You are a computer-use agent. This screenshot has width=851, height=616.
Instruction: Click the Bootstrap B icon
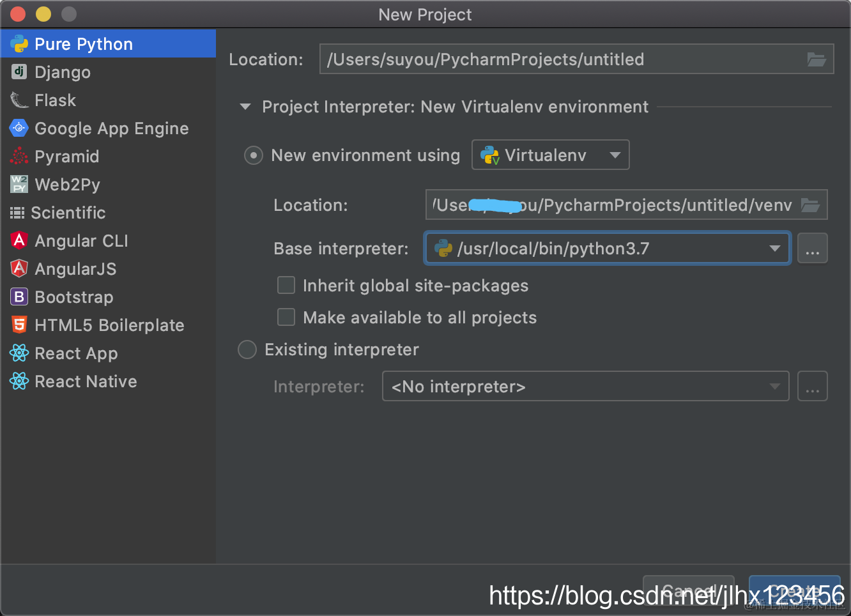(x=19, y=297)
